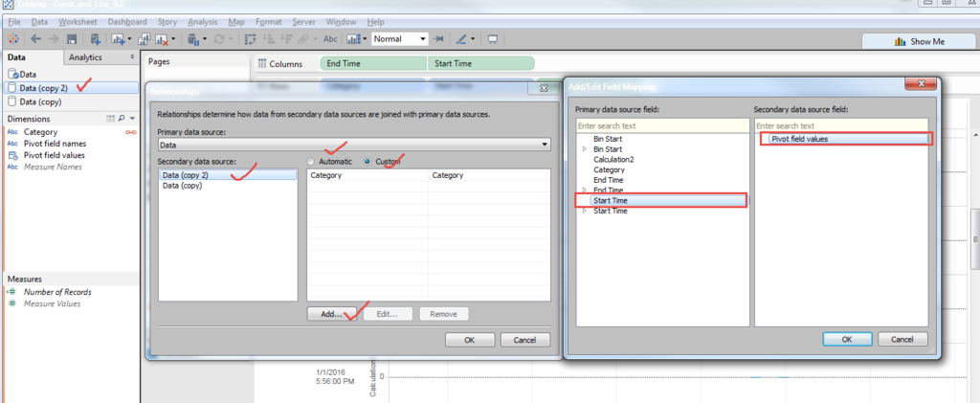Click the primary data source field search box
Image resolution: width=980 pixels, height=403 pixels.
coord(662,125)
